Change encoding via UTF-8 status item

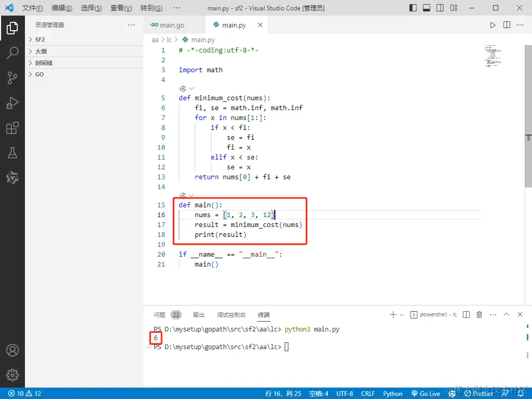point(344,394)
